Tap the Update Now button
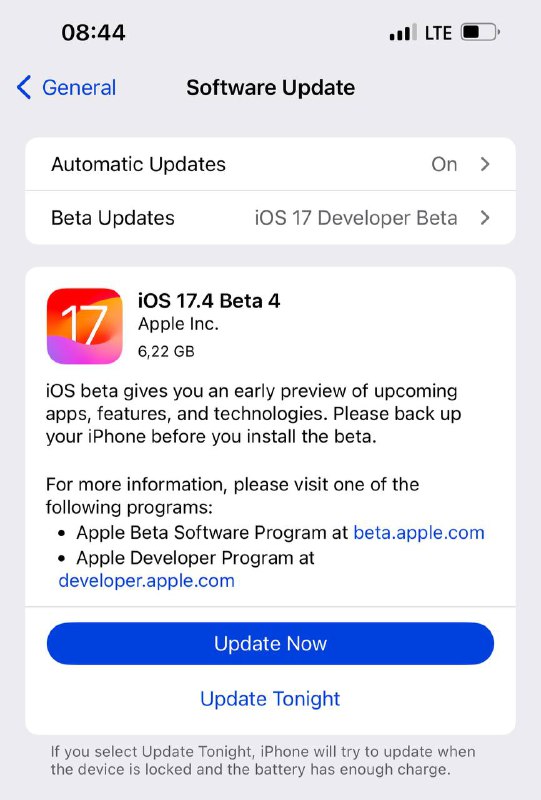This screenshot has height=800, width=541. [x=270, y=643]
